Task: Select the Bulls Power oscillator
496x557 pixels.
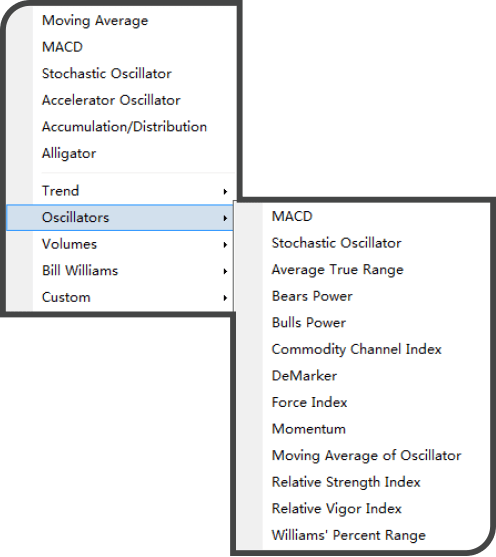Action: click(x=309, y=323)
